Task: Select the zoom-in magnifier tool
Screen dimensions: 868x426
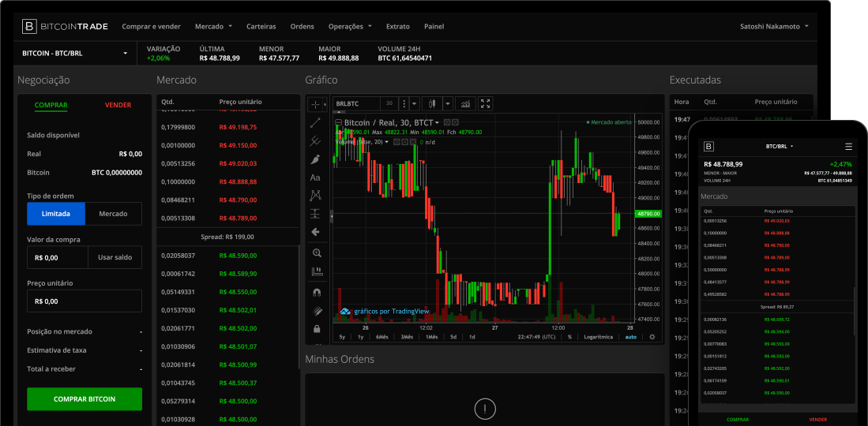Action: [317, 252]
